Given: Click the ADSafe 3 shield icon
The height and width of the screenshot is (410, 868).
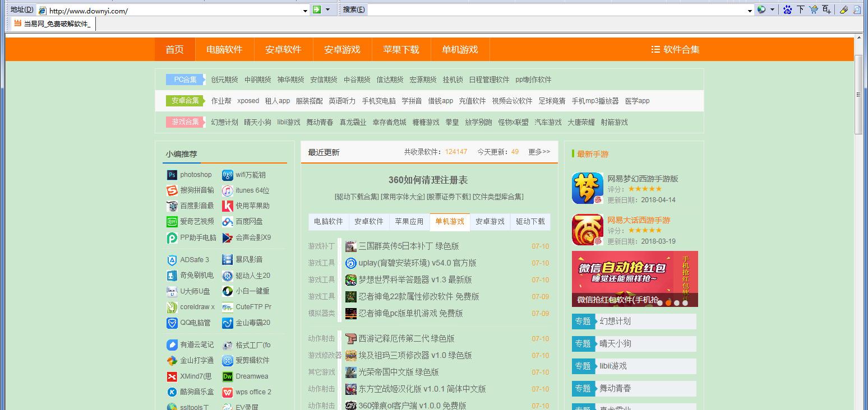Looking at the screenshot, I should [x=172, y=260].
